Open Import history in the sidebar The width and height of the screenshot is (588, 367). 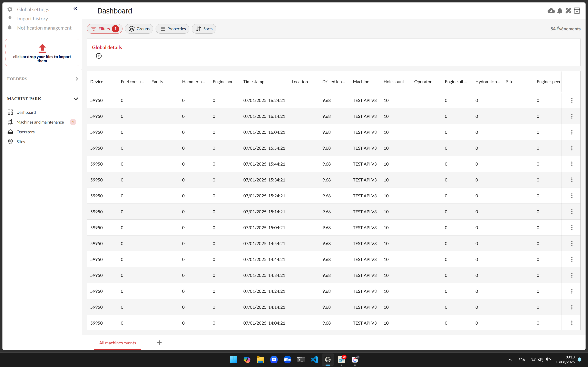32,18
